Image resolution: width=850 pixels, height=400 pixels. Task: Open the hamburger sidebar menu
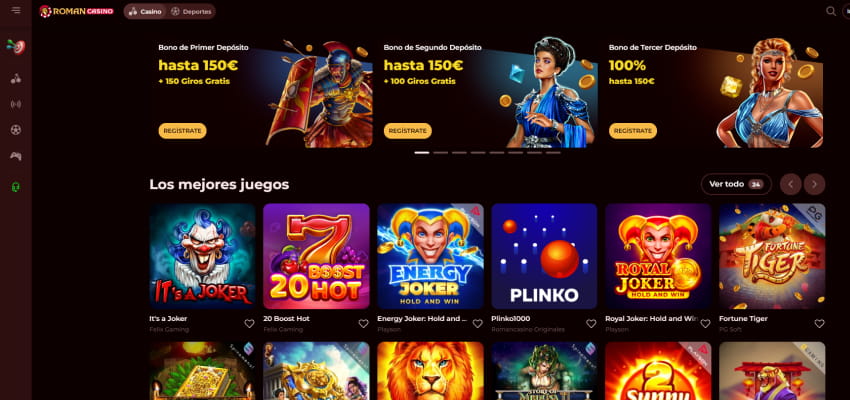[x=16, y=10]
